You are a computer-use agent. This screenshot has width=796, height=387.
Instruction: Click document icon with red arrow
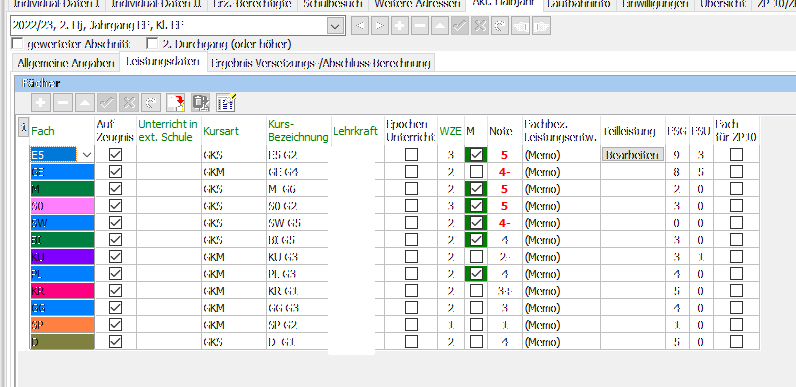(x=176, y=103)
